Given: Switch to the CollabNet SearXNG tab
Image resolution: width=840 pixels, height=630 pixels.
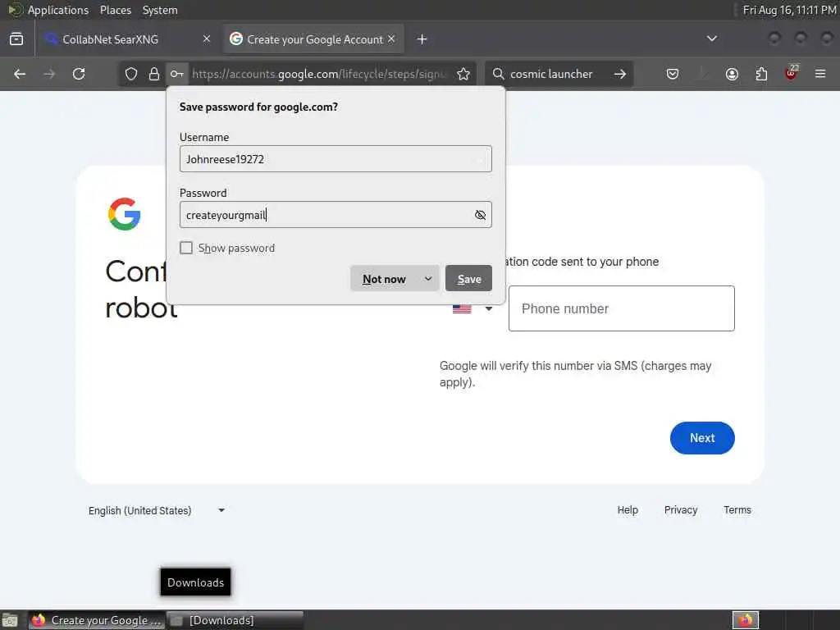Looking at the screenshot, I should 127,39.
